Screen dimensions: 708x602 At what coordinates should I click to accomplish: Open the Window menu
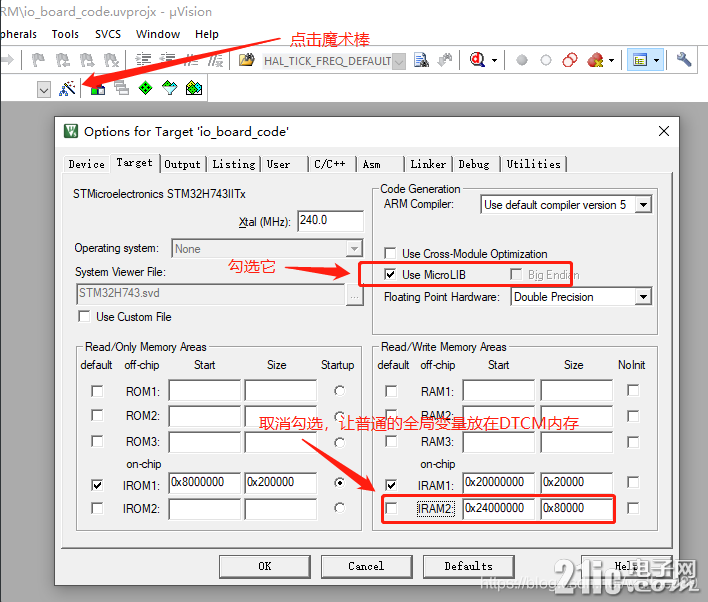pos(158,34)
